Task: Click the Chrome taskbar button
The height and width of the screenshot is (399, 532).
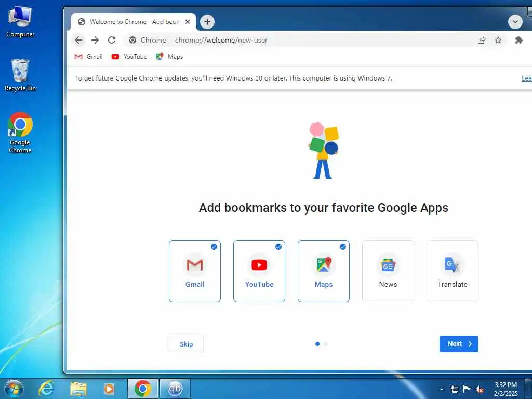Action: tap(142, 389)
